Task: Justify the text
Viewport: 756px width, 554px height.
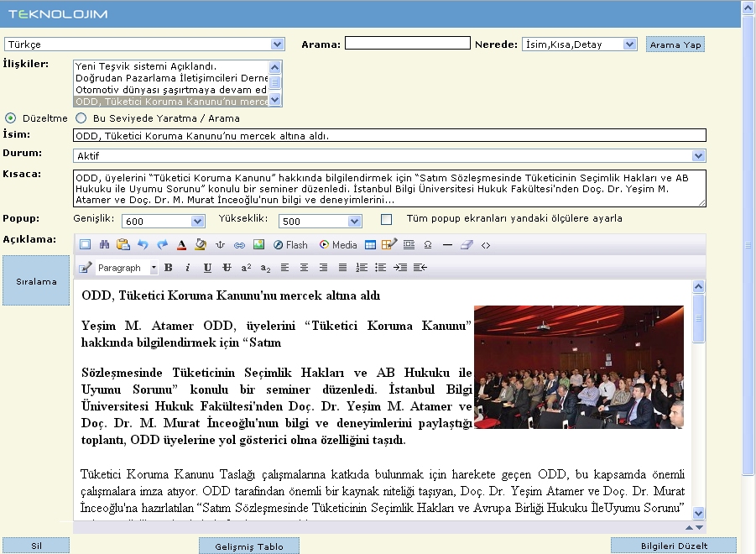Action: click(342, 268)
